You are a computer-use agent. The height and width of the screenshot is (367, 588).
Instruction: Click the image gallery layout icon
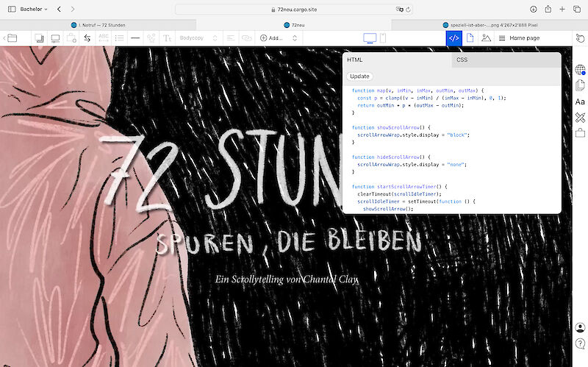[40, 38]
